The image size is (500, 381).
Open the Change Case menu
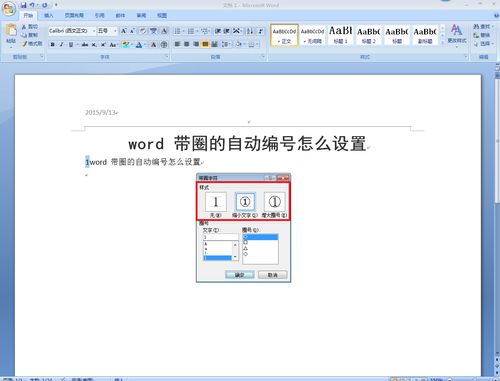click(x=113, y=44)
